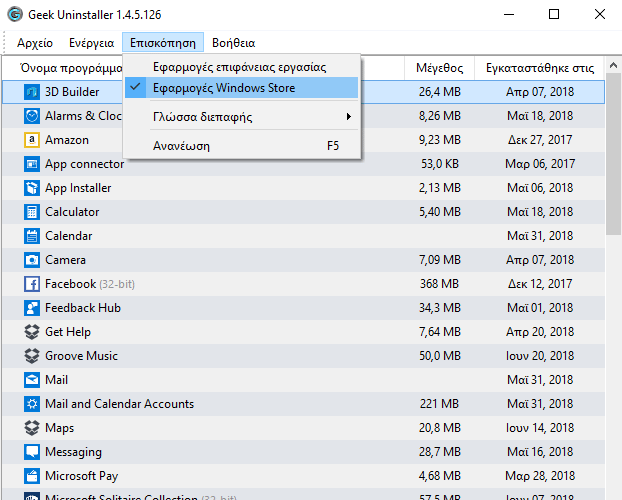This screenshot has width=622, height=500.
Task: Click the scrollbar up arrow
Action: (x=613, y=66)
